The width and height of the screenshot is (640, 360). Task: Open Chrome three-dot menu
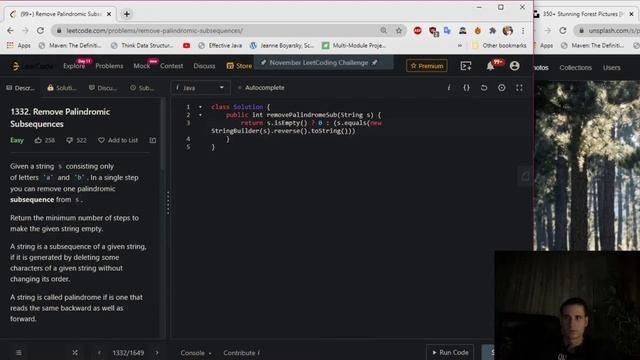(523, 31)
